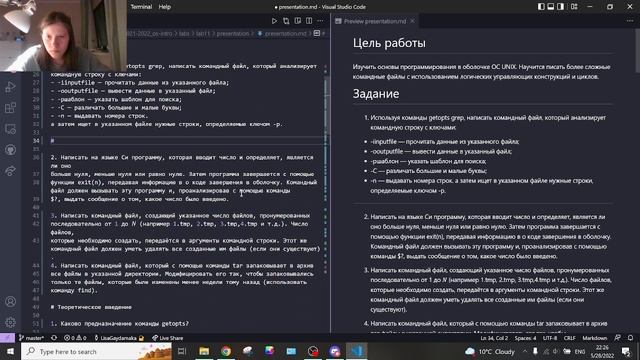Click Live Share in the status bar
The height and width of the screenshot is (360, 640).
(168, 338)
